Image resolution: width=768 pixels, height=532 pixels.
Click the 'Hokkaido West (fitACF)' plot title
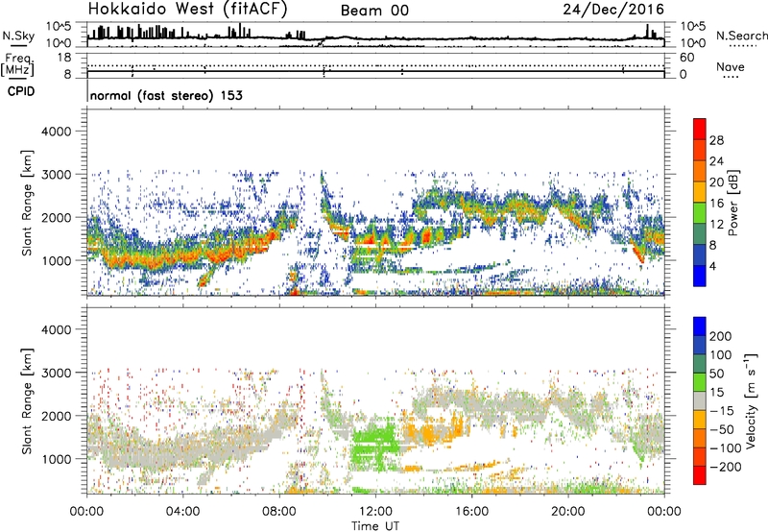[x=187, y=10]
